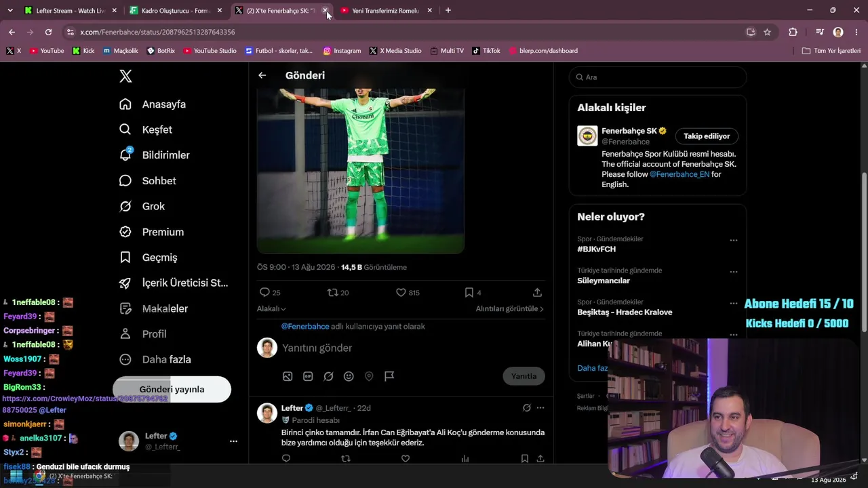Open the tab search dropdown
This screenshot has height=488, width=868.
pyautogui.click(x=10, y=11)
